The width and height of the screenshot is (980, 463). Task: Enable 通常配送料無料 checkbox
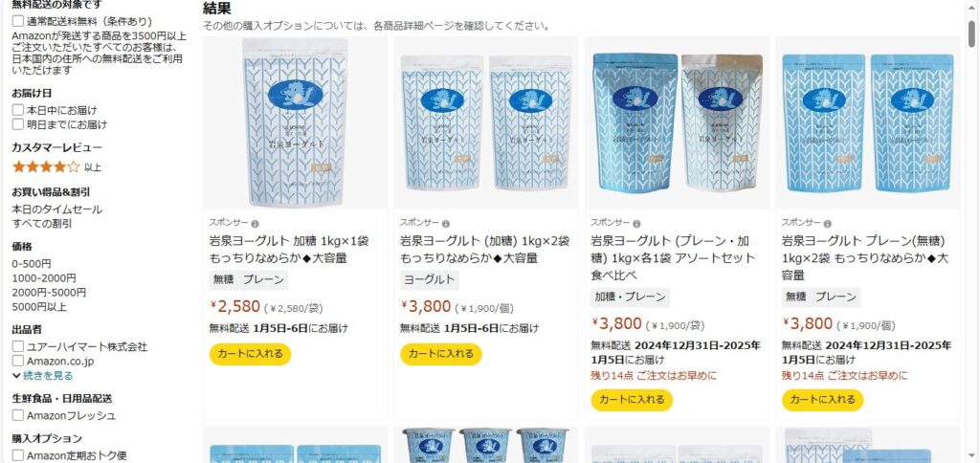[18, 21]
